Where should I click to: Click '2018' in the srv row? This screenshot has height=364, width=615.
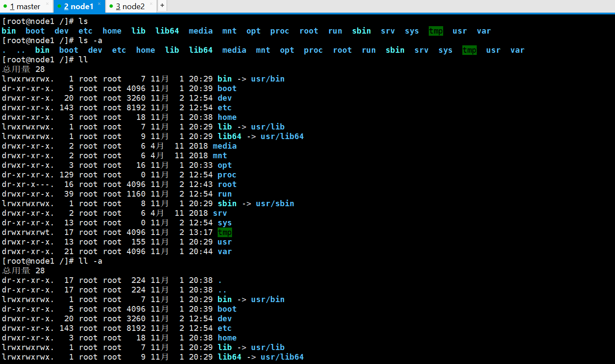coord(198,213)
